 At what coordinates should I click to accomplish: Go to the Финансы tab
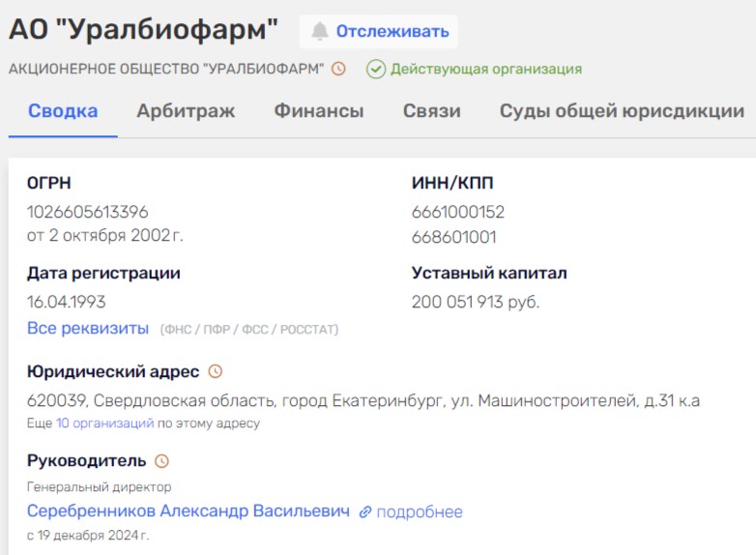(319, 111)
